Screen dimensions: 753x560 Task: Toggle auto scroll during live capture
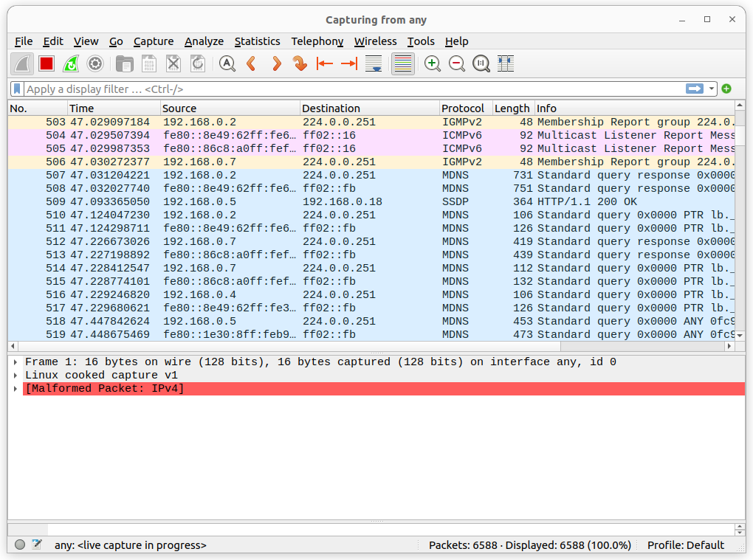click(374, 64)
